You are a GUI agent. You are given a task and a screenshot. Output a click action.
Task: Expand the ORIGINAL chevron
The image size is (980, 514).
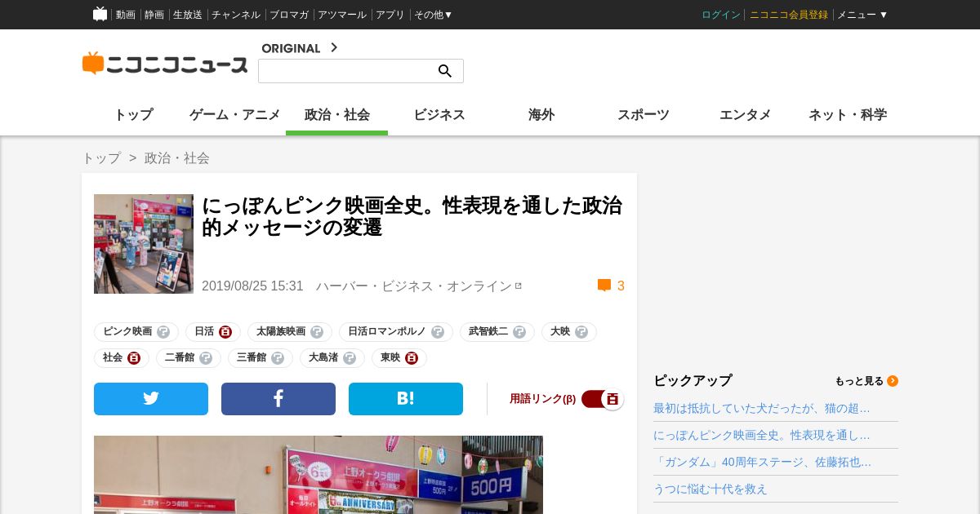click(334, 47)
